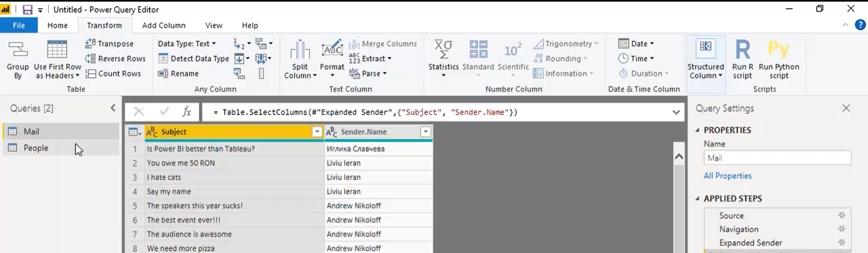Open the Expanded Sender step settings gear
The image size is (868, 253).
[x=842, y=242]
